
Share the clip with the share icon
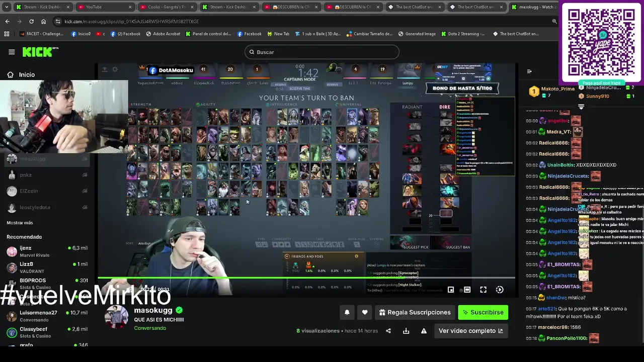point(388,331)
